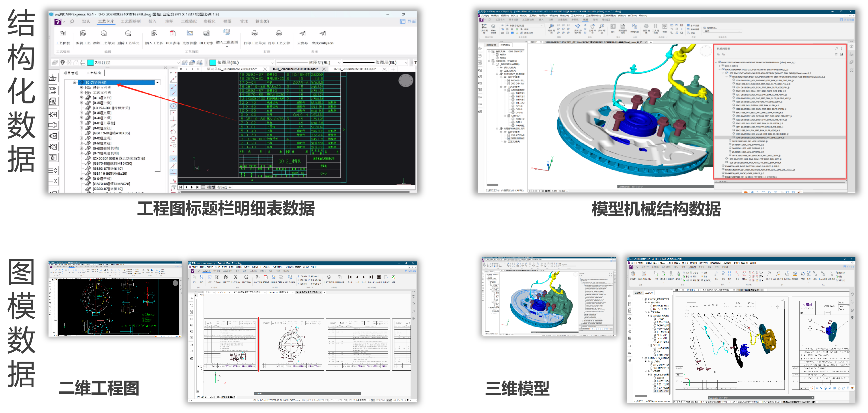This screenshot has height=413, width=868.
Task: Click the cyan swatch in the 依图层(BL) color box
Action: coord(213,63)
